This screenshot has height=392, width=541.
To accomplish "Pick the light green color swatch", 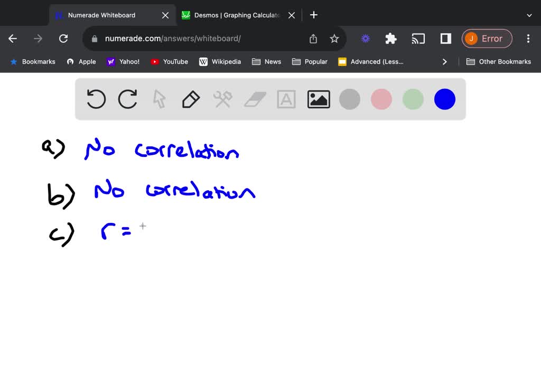I will (413, 99).
